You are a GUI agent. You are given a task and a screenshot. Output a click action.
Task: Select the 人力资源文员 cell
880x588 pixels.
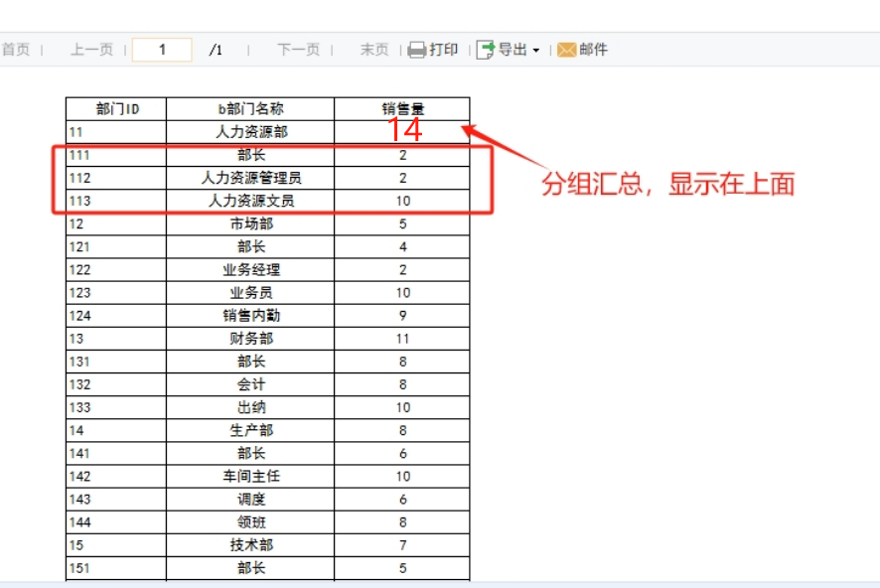(250, 201)
